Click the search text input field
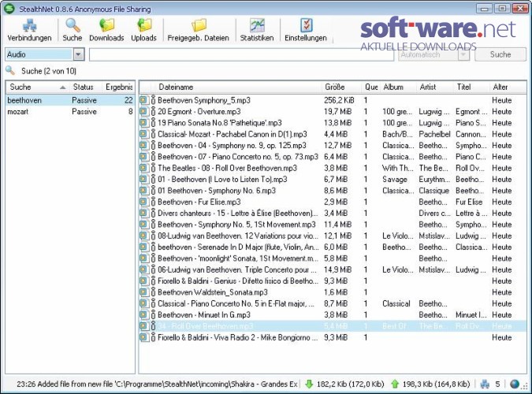532x394 pixels. click(x=241, y=54)
